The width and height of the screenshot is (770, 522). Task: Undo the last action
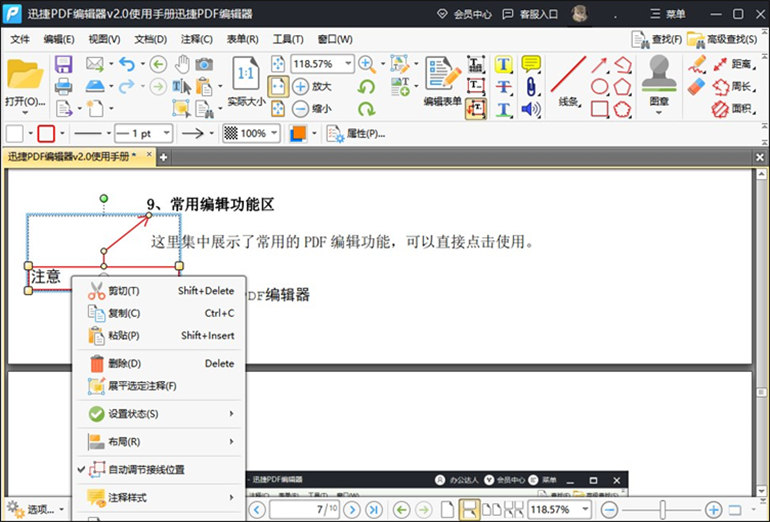pos(127,64)
